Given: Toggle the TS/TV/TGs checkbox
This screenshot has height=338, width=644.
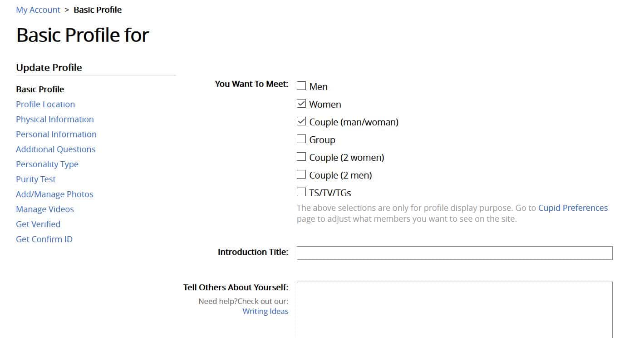Looking at the screenshot, I should (301, 192).
